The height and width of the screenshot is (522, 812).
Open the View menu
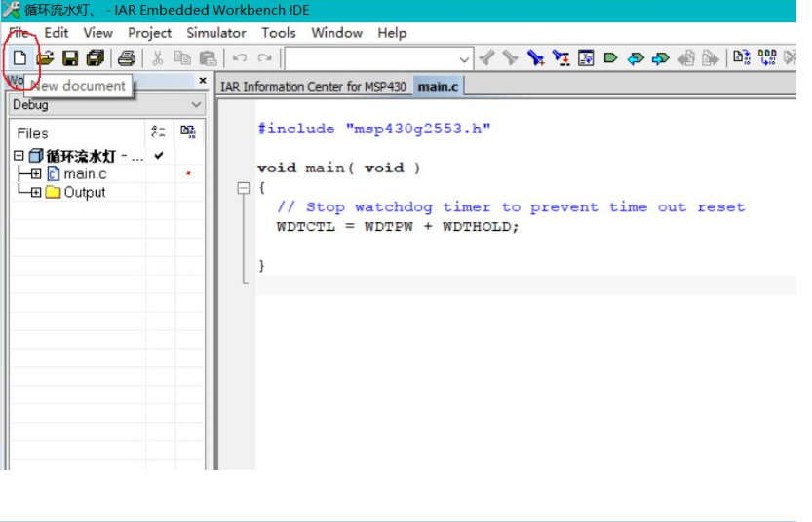tap(97, 33)
